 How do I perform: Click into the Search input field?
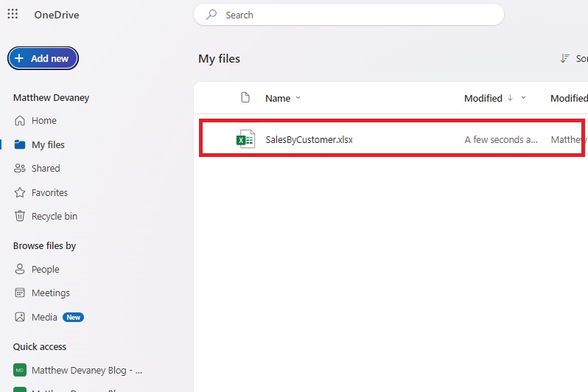pos(354,15)
